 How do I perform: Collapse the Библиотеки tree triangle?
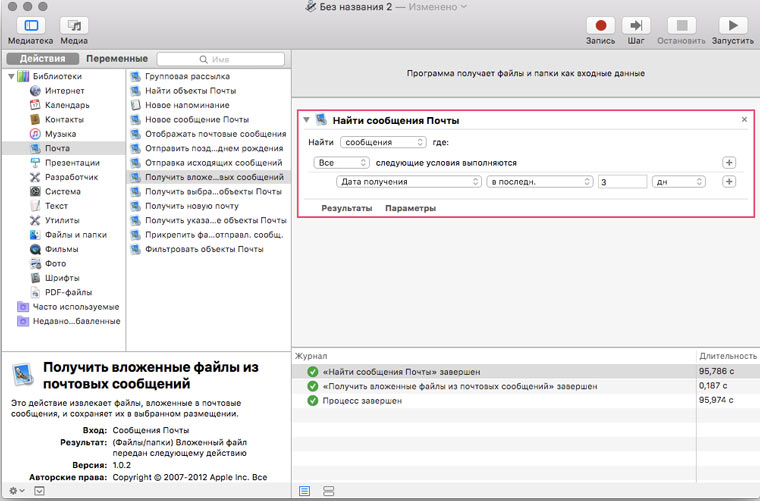coord(11,76)
